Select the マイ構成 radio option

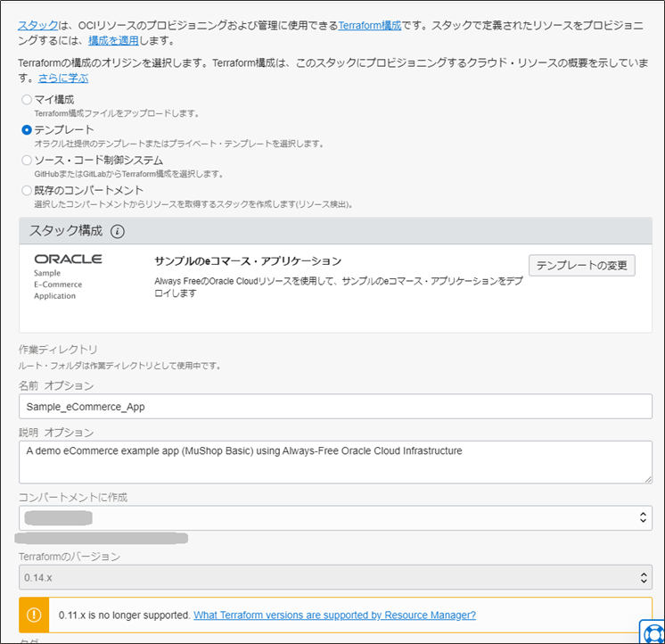coord(27,99)
